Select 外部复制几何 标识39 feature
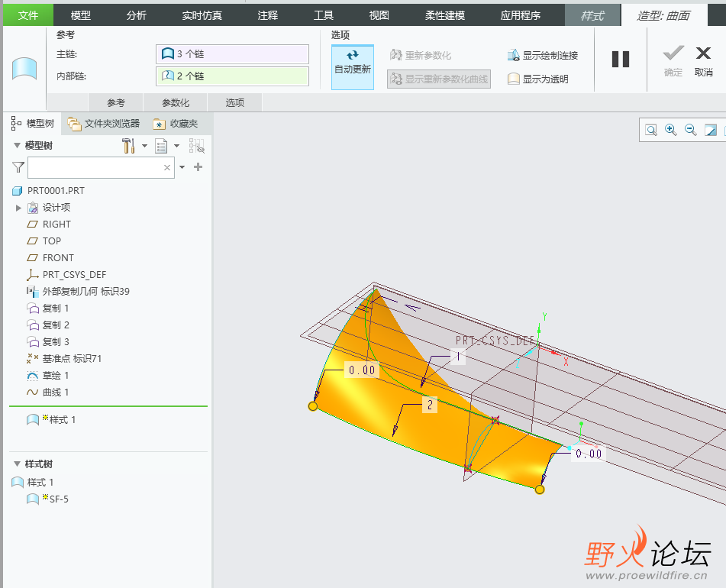 [x=78, y=291]
